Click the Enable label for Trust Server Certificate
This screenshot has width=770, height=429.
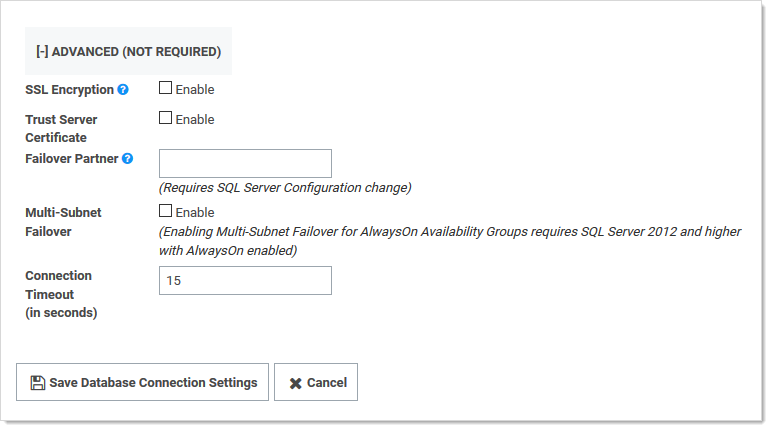click(195, 120)
